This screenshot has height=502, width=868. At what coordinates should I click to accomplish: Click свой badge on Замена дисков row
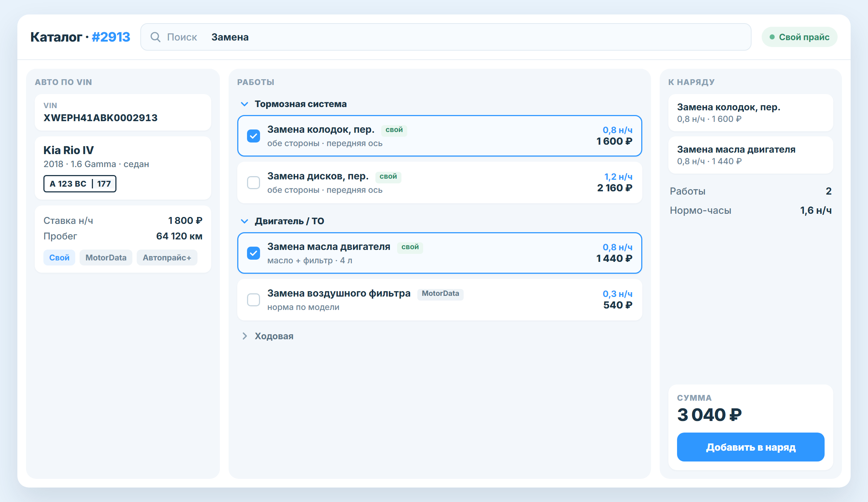pyautogui.click(x=388, y=176)
